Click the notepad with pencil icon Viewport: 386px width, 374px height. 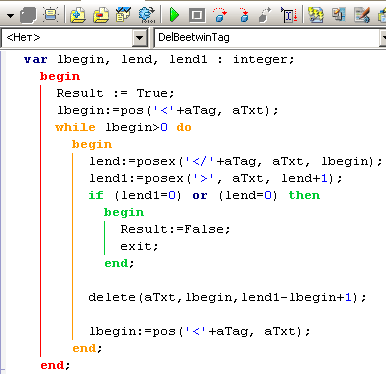point(362,15)
